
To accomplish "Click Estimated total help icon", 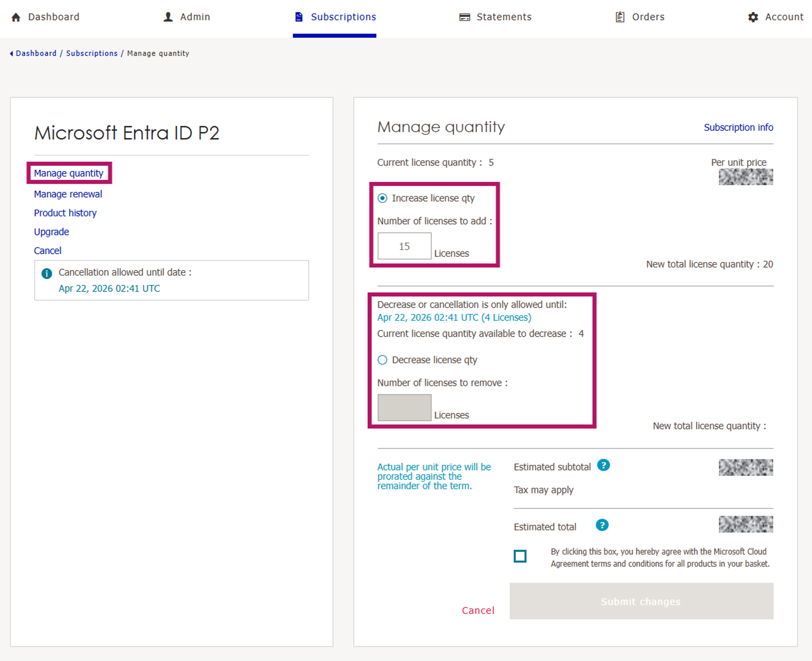I will [x=602, y=526].
